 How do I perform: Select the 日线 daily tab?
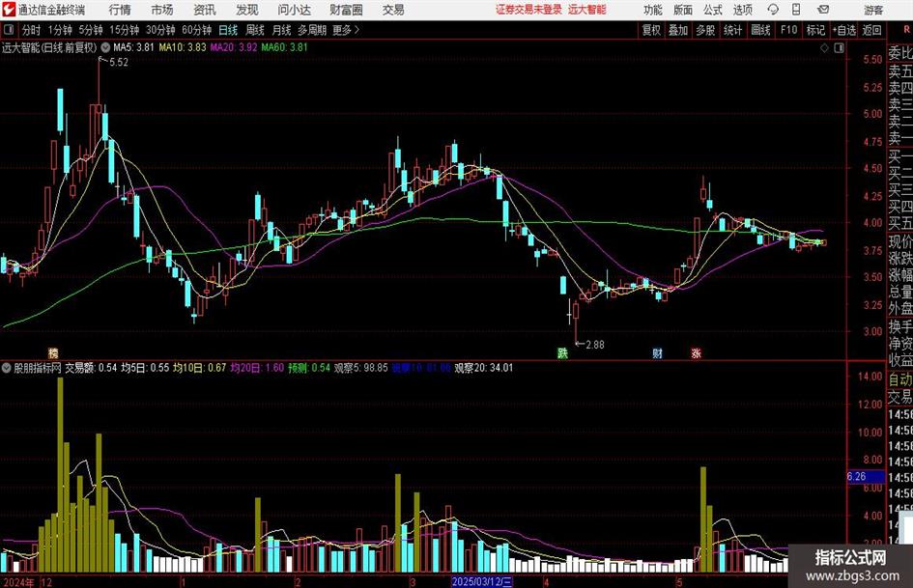(x=228, y=30)
